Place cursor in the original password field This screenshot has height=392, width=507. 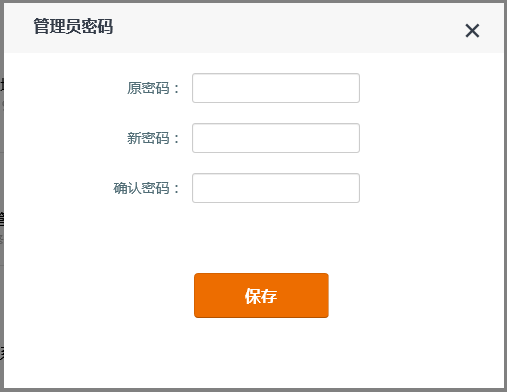point(276,88)
